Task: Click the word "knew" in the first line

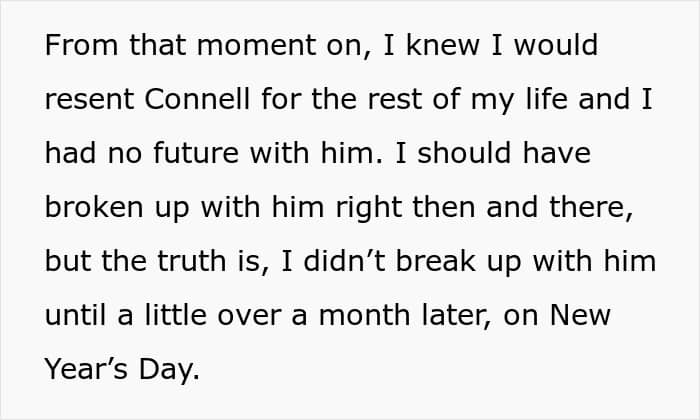Action: pyautogui.click(x=443, y=45)
